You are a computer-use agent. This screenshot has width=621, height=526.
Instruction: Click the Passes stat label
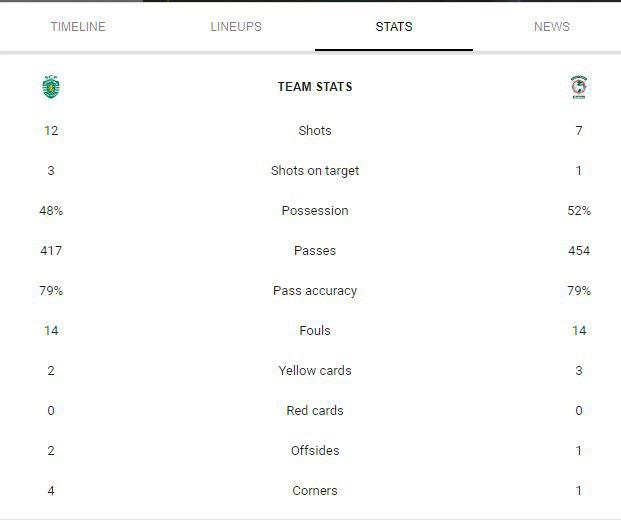pyautogui.click(x=315, y=251)
